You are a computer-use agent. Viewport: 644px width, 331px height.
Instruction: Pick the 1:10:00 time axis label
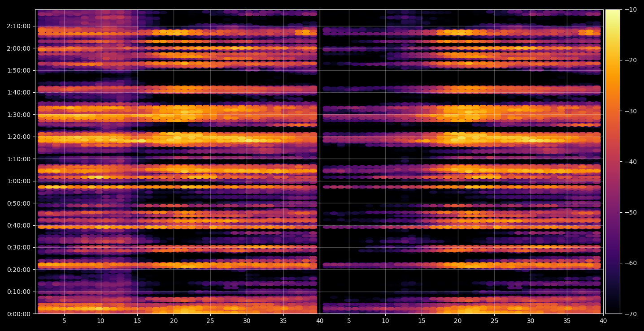pyautogui.click(x=18, y=159)
